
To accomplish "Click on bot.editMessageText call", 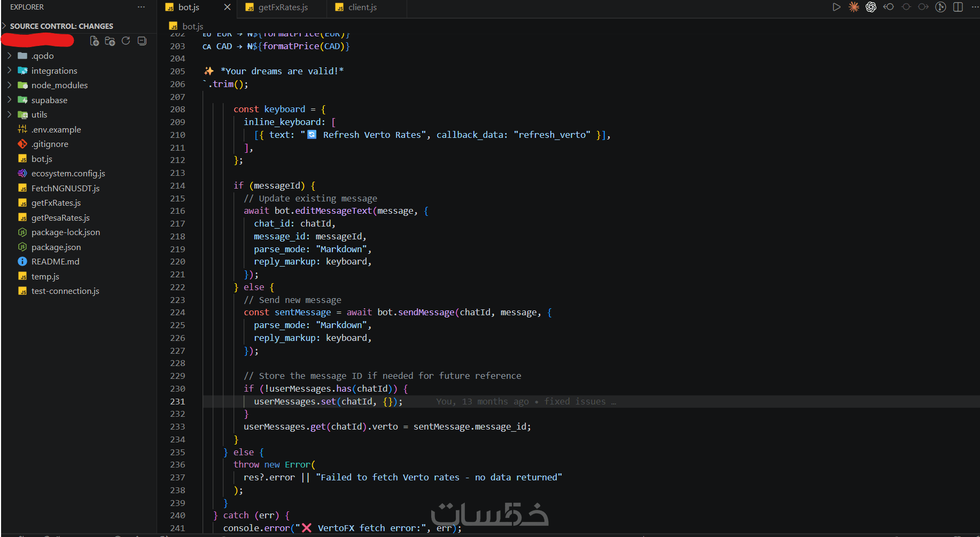I will (323, 211).
